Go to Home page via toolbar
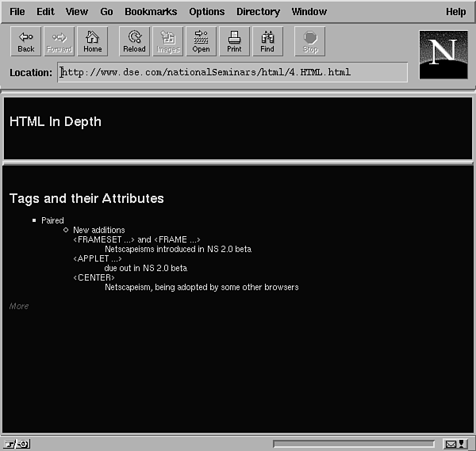 (x=93, y=42)
